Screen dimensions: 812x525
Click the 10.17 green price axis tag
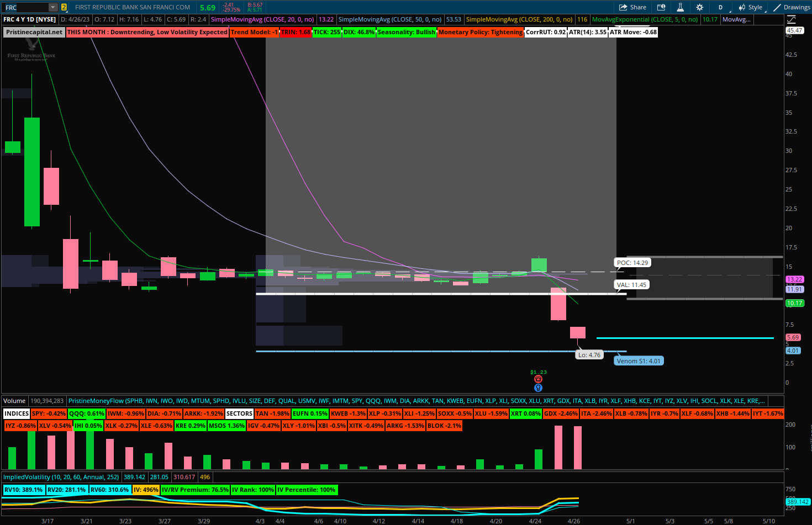[x=795, y=303]
